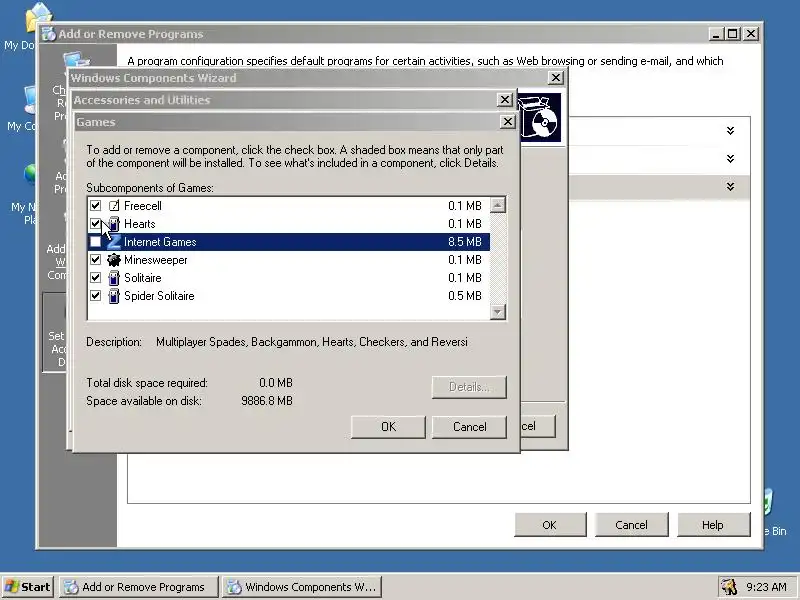Click the wizard CD box image
Image resolution: width=800 pixels, height=600 pixels.
point(539,117)
